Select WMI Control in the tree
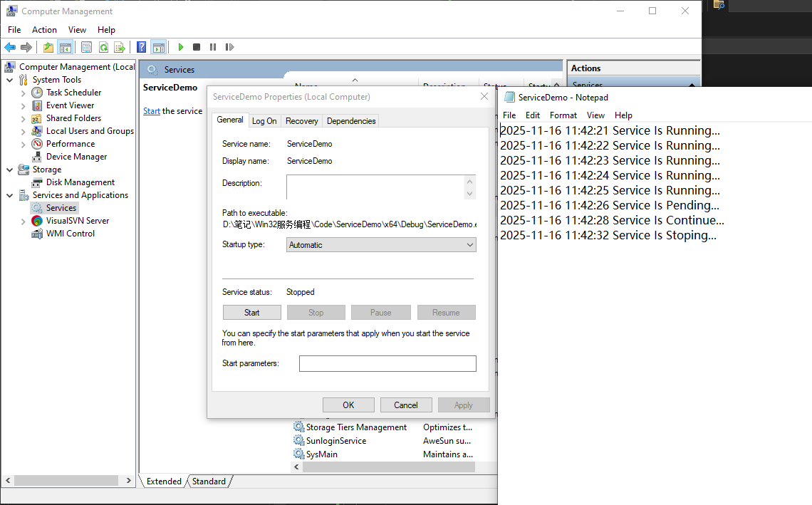 coord(71,234)
